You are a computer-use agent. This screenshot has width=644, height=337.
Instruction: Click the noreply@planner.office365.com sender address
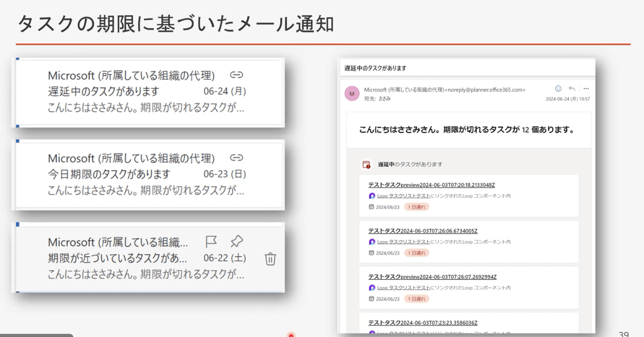coord(485,90)
